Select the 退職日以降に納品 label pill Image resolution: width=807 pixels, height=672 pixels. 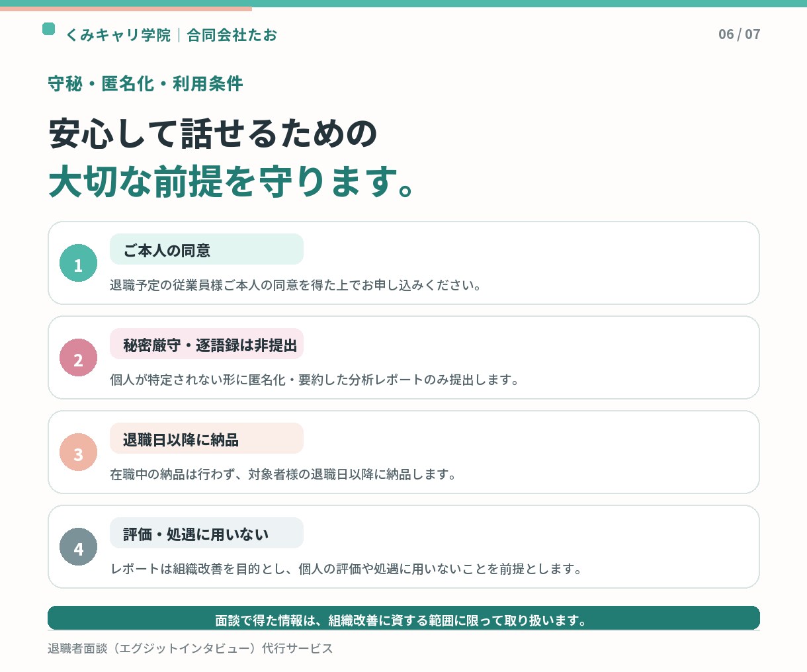click(206, 439)
